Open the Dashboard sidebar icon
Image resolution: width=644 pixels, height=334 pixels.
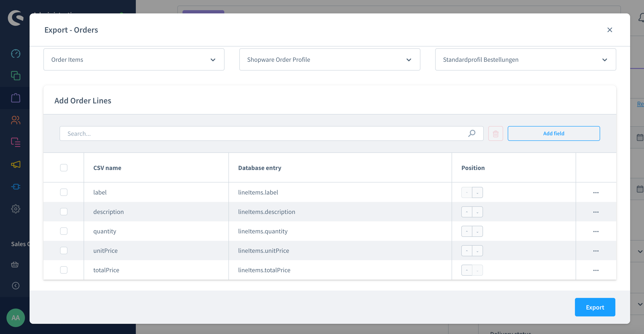pyautogui.click(x=15, y=54)
